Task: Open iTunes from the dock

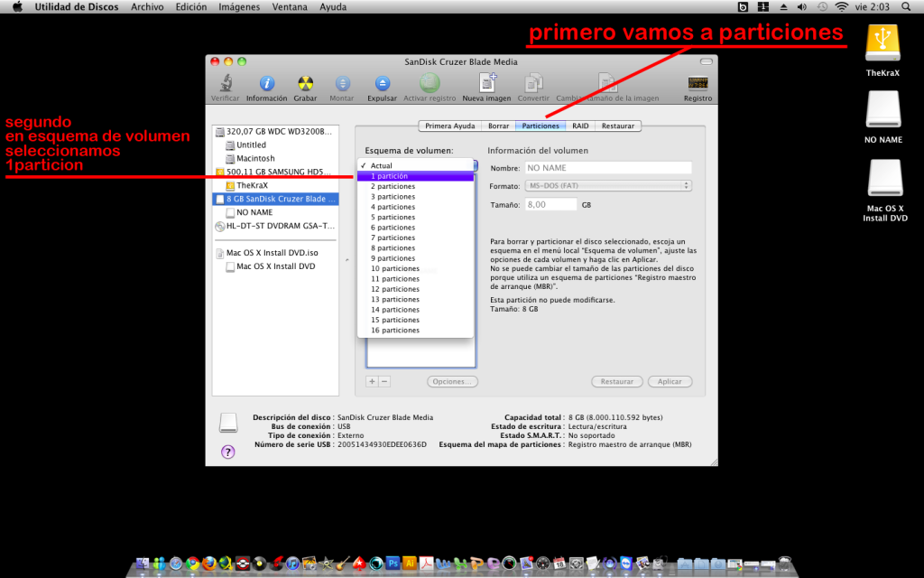Action: point(293,564)
